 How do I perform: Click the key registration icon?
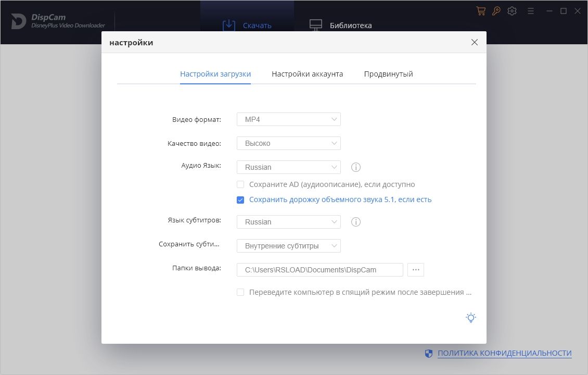(x=496, y=11)
